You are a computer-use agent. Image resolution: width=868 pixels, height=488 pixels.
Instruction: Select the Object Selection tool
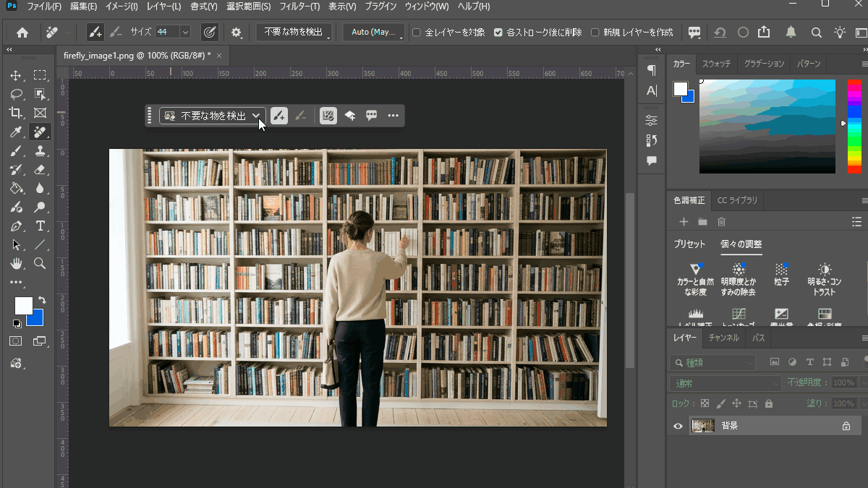(40, 94)
